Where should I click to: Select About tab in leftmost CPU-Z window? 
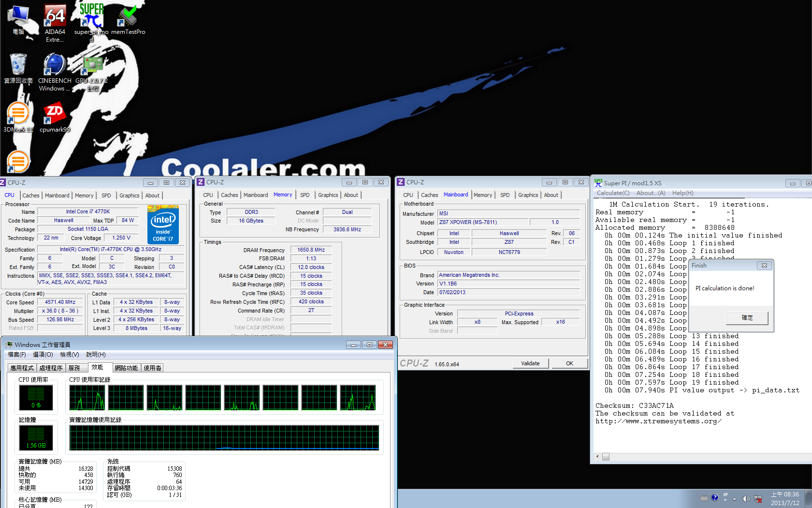152,195
